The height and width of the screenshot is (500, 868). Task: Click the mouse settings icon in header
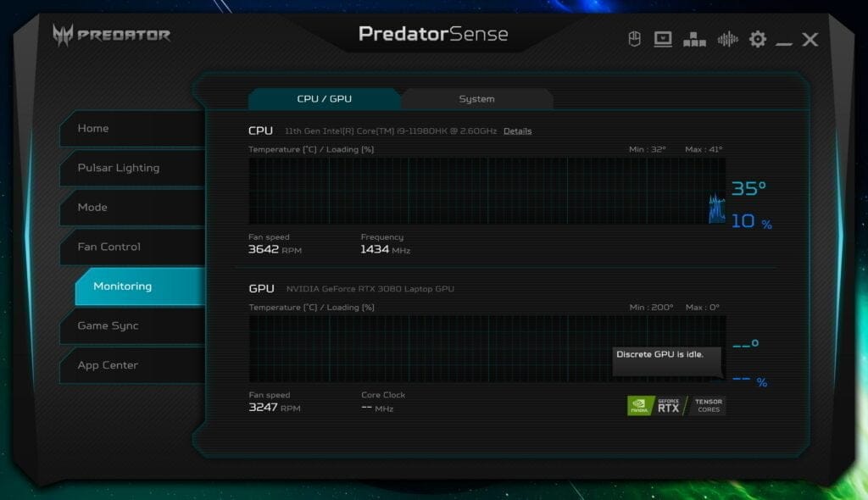click(x=634, y=39)
